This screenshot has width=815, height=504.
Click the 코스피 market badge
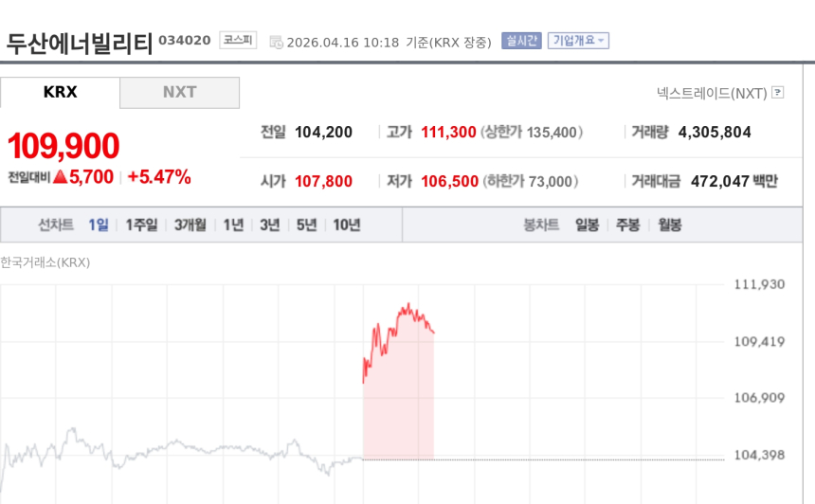tap(238, 40)
